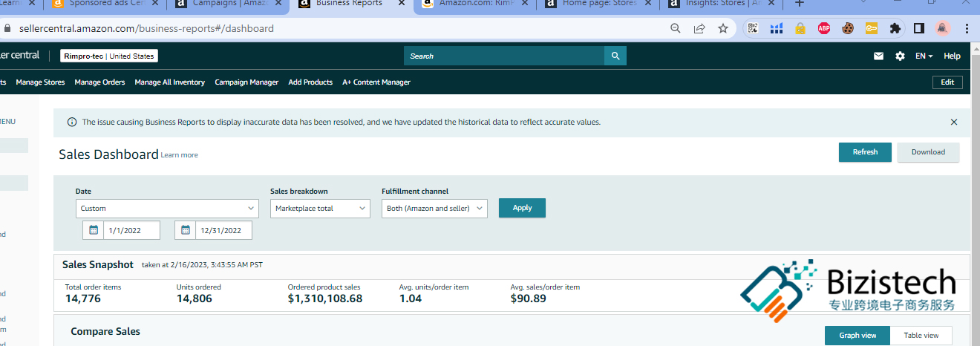
Task: Open Manage All Inventory in the navigation
Action: (x=169, y=82)
